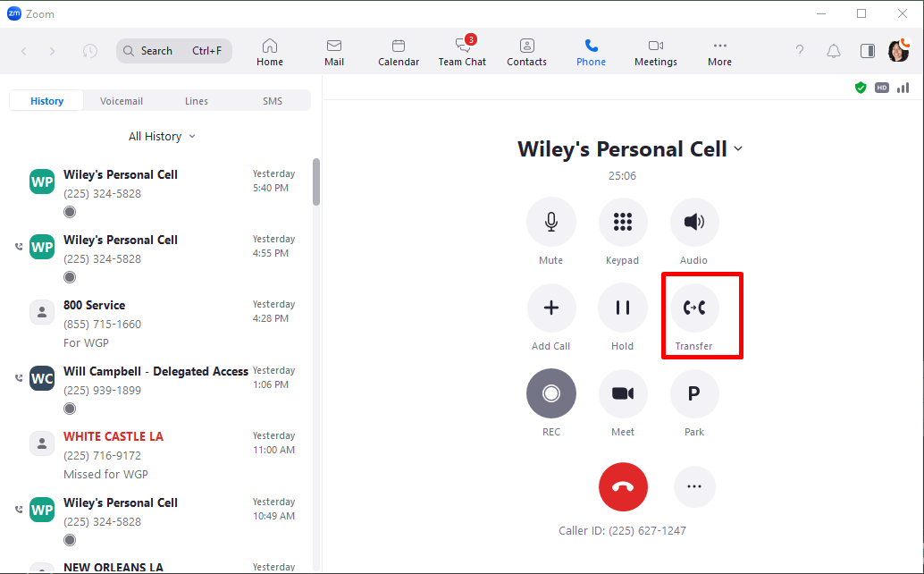
Task: Click recording icon under the 4:55 PM call
Action: [x=70, y=277]
